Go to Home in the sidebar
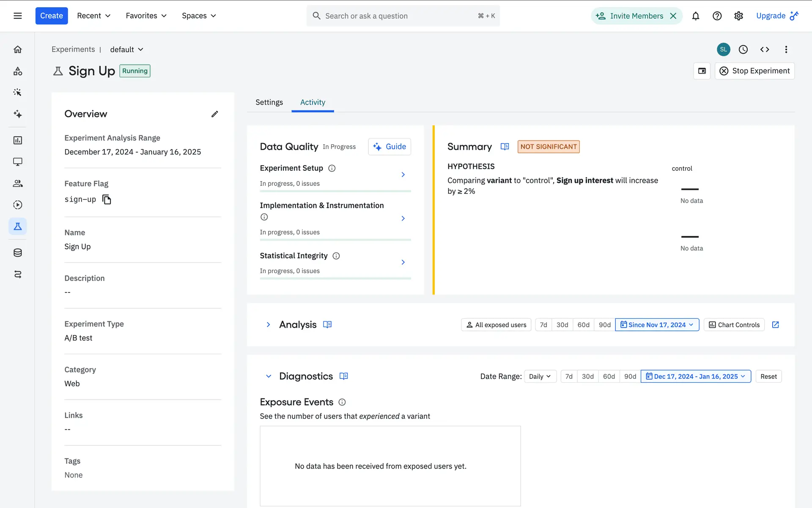This screenshot has width=812, height=508. [17, 50]
